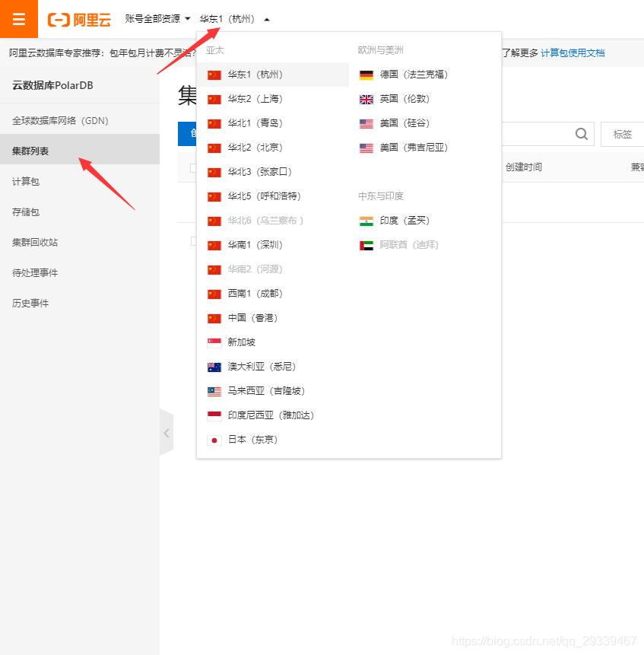Open 历史事件 in sidebar

[x=80, y=304]
